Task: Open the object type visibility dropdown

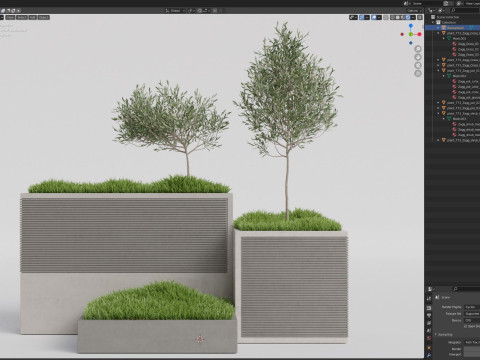Action: 353,17
